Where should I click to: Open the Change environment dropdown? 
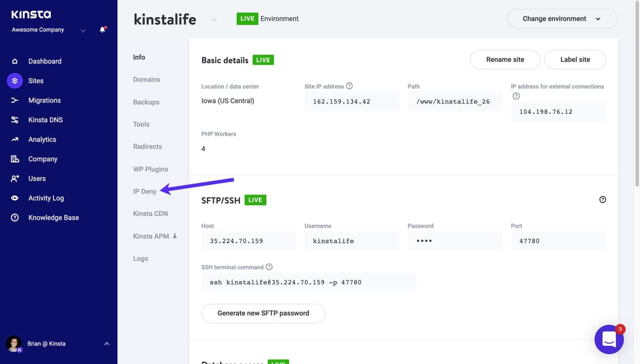pos(562,19)
